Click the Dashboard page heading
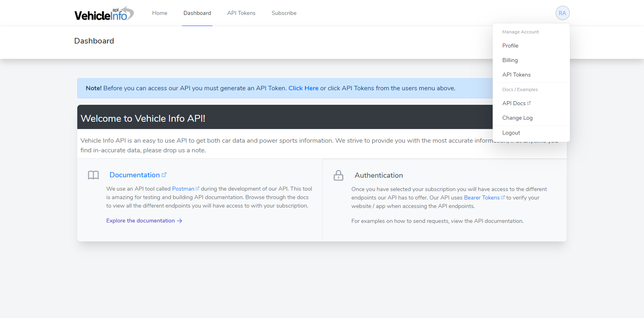 (x=94, y=41)
